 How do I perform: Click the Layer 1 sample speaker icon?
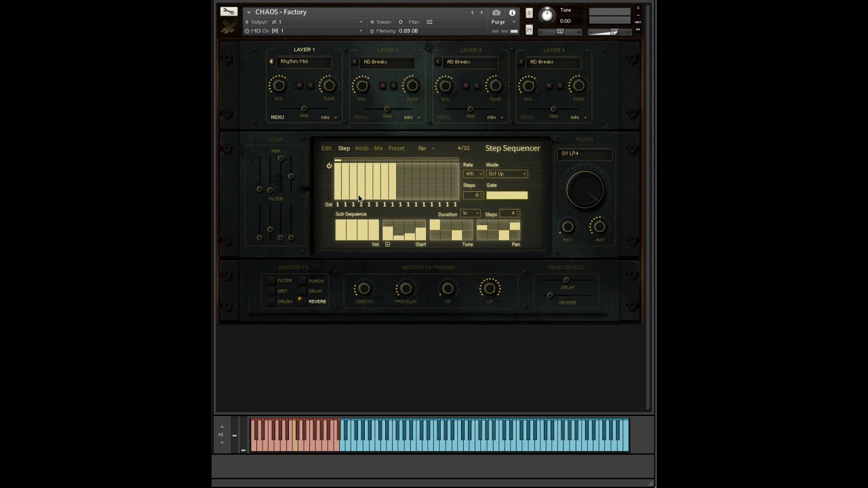tap(271, 62)
